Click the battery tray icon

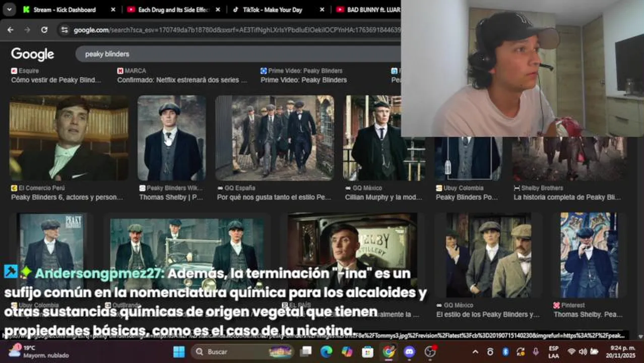(594, 351)
